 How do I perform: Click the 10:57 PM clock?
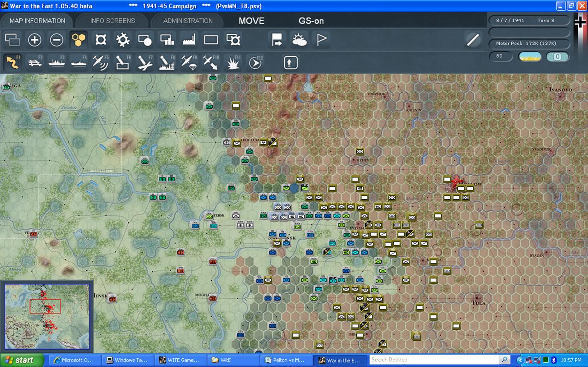(x=571, y=360)
